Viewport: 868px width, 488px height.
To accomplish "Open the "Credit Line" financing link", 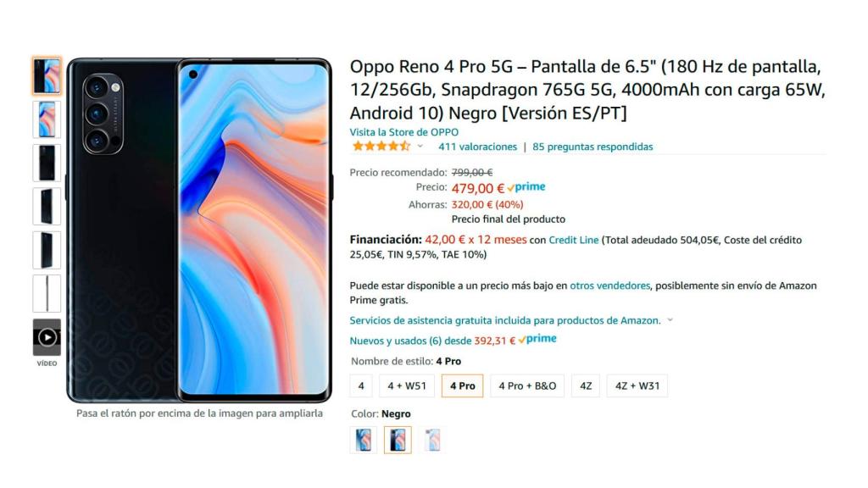I will (574, 240).
